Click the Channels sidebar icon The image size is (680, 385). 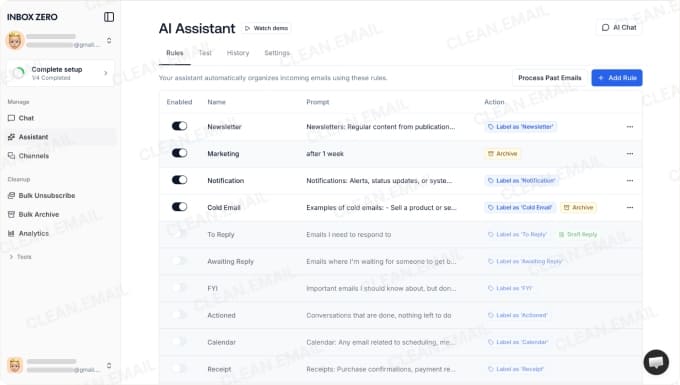click(11, 156)
